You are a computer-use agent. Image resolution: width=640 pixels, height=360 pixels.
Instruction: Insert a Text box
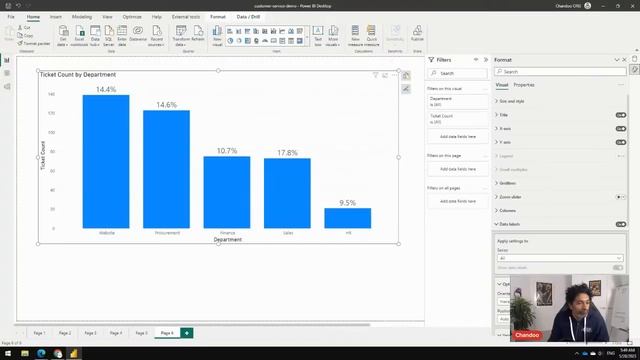[x=318, y=35]
